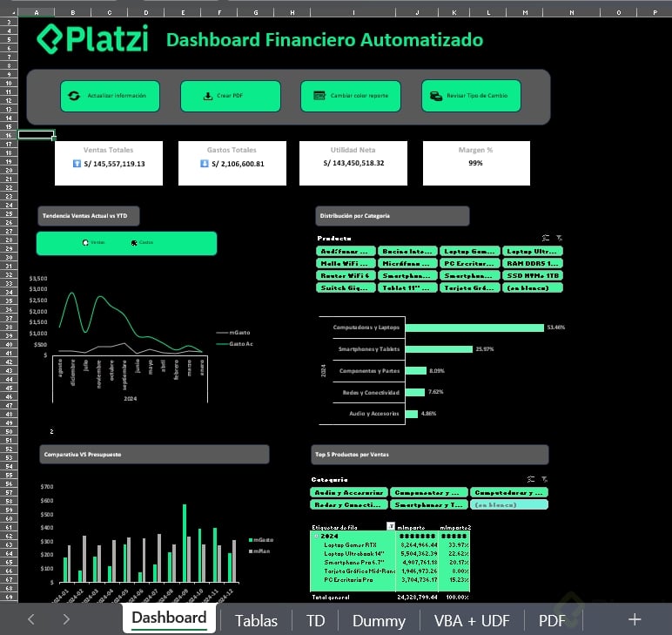Toggle the Bocina Inte... product slicer item

click(x=407, y=251)
